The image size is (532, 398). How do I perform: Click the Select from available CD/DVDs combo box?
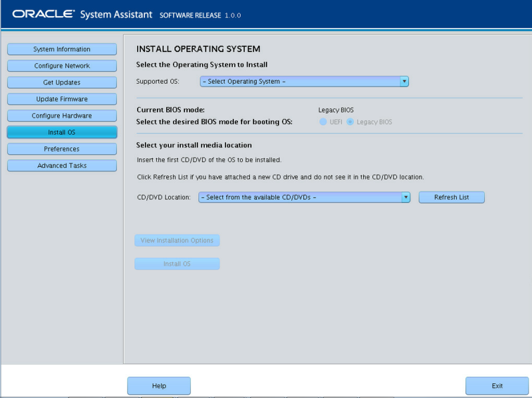305,197
